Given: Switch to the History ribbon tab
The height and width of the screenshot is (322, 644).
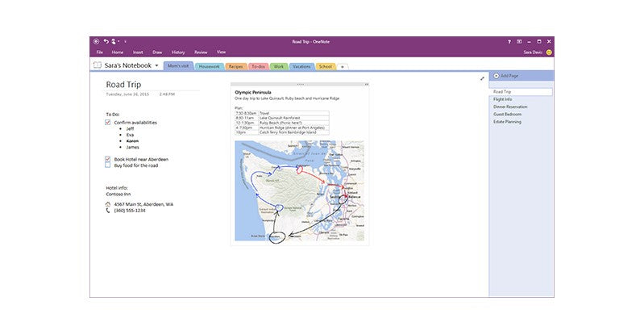Looking at the screenshot, I should pos(178,52).
